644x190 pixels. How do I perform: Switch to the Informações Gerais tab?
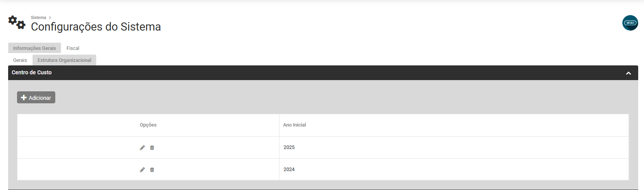click(x=34, y=48)
